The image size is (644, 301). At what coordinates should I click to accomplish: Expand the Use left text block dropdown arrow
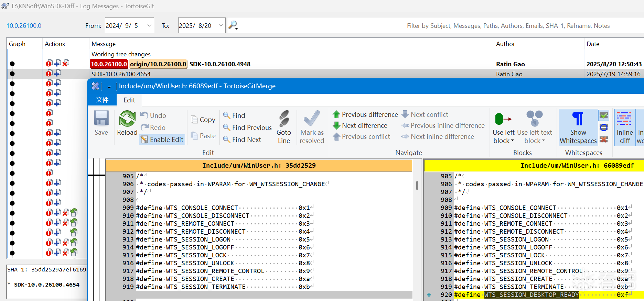click(x=543, y=141)
